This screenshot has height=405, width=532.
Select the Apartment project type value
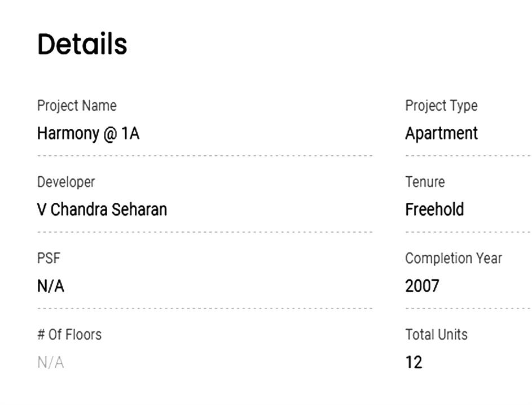pos(441,133)
